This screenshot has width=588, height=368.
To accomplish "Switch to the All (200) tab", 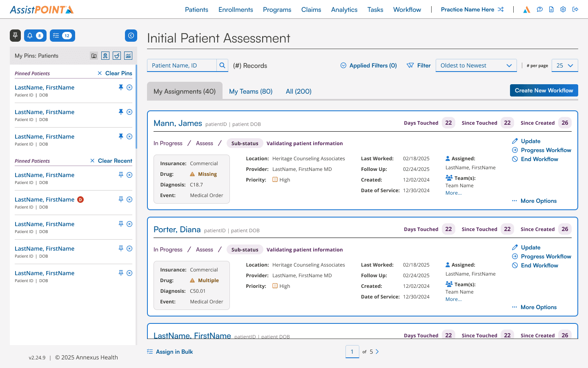I will (x=298, y=92).
